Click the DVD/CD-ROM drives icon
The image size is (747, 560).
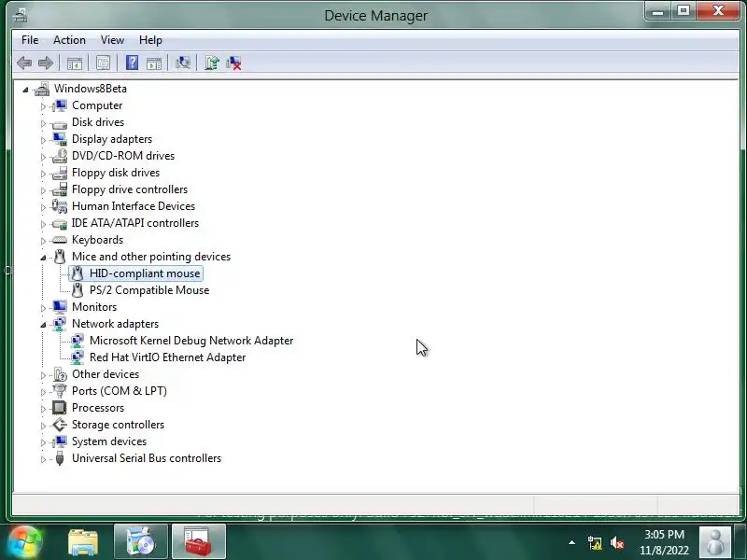(60, 156)
